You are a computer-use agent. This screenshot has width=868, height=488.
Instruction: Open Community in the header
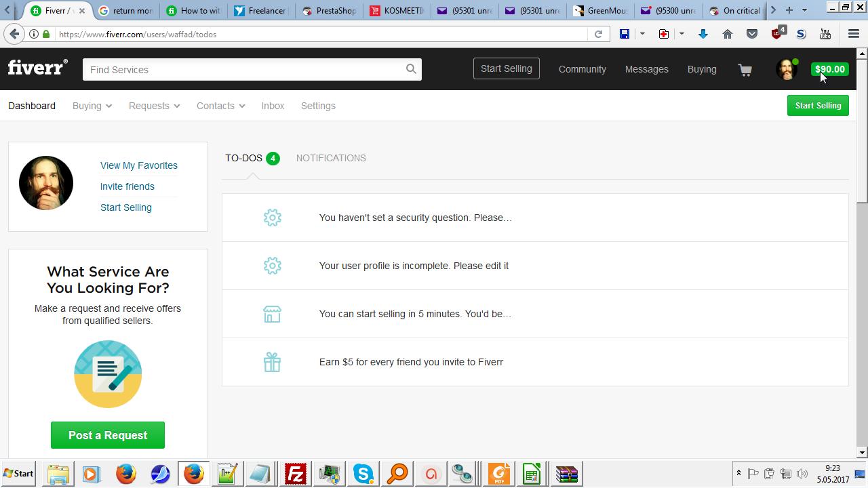coord(583,69)
